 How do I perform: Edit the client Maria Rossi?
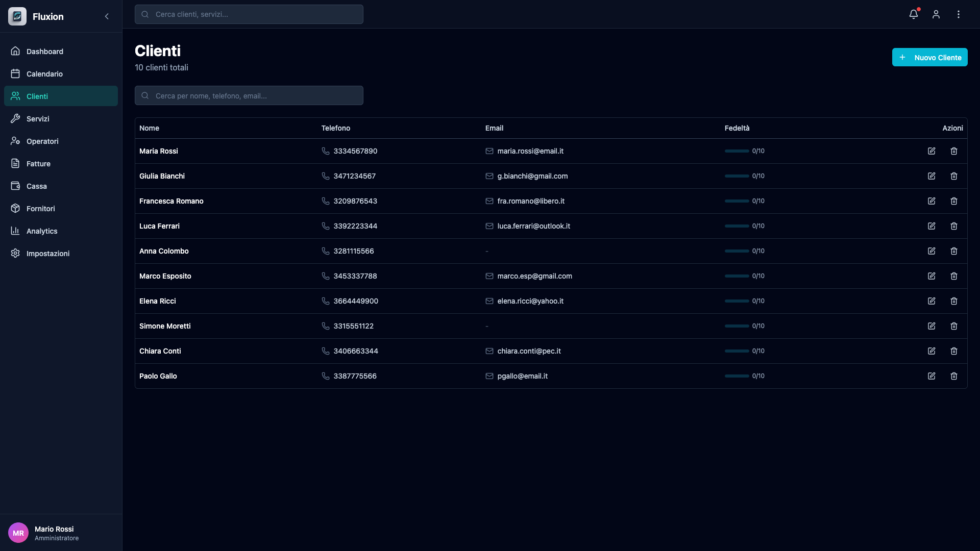pyautogui.click(x=932, y=151)
